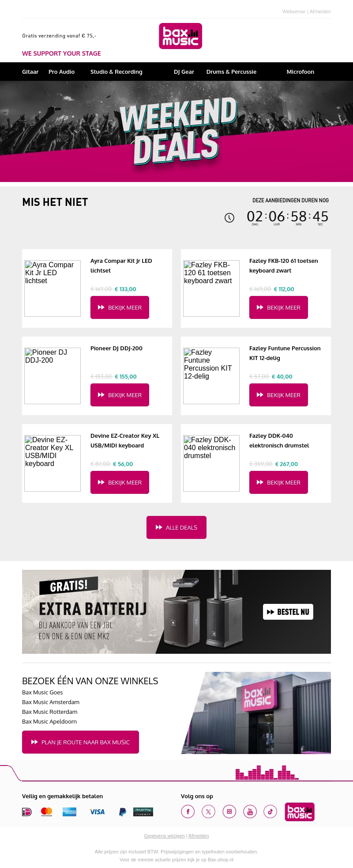Click the ALLE DEALS button
This screenshot has height=868, width=353.
tap(176, 527)
